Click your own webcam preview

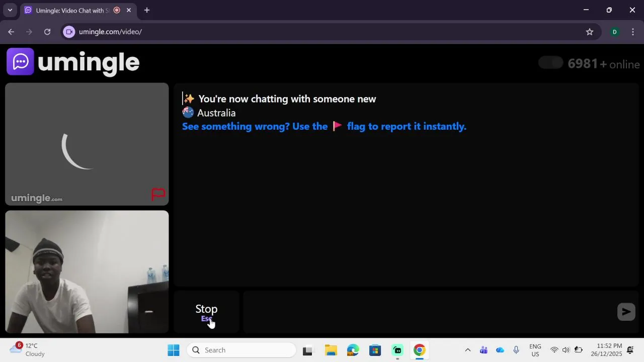point(87,271)
